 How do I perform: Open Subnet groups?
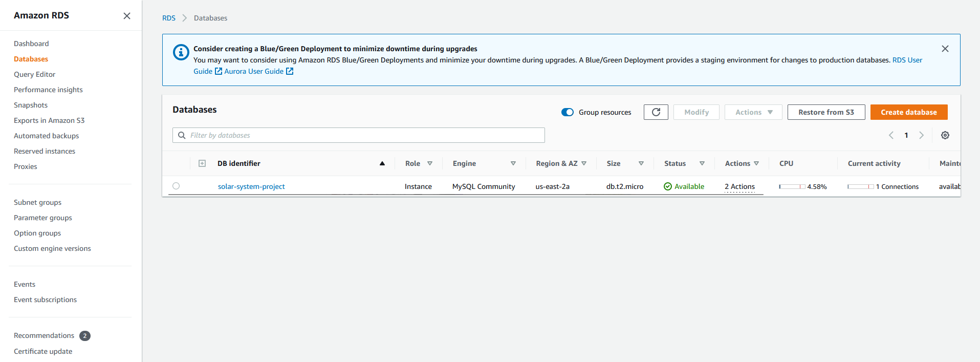(x=37, y=202)
